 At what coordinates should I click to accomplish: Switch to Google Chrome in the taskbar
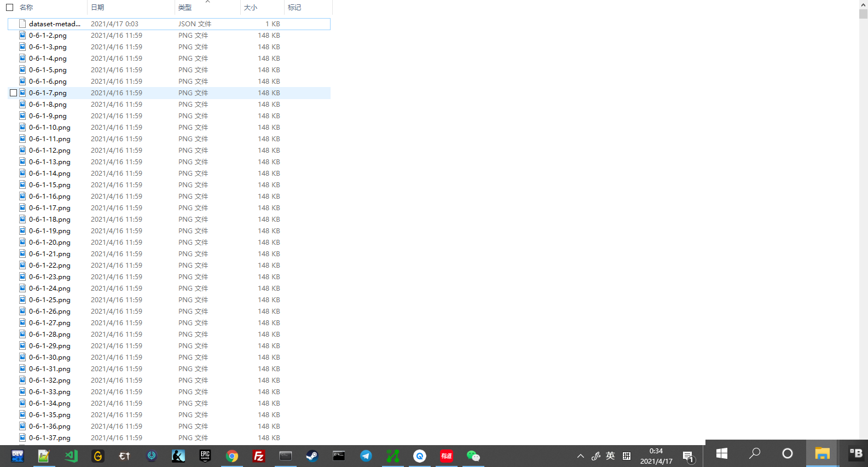(232, 456)
